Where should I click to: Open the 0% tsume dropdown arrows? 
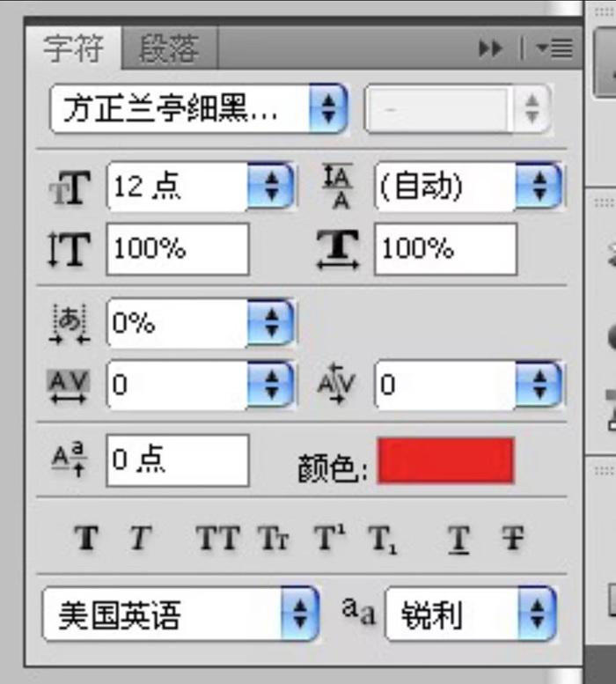click(x=272, y=323)
